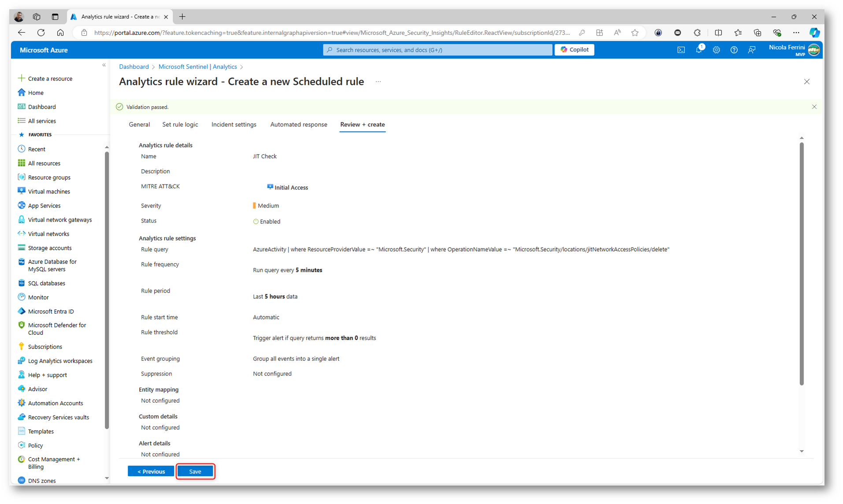The height and width of the screenshot is (504, 843).
Task: Open Azure Database for MySQL servers
Action: click(x=52, y=265)
